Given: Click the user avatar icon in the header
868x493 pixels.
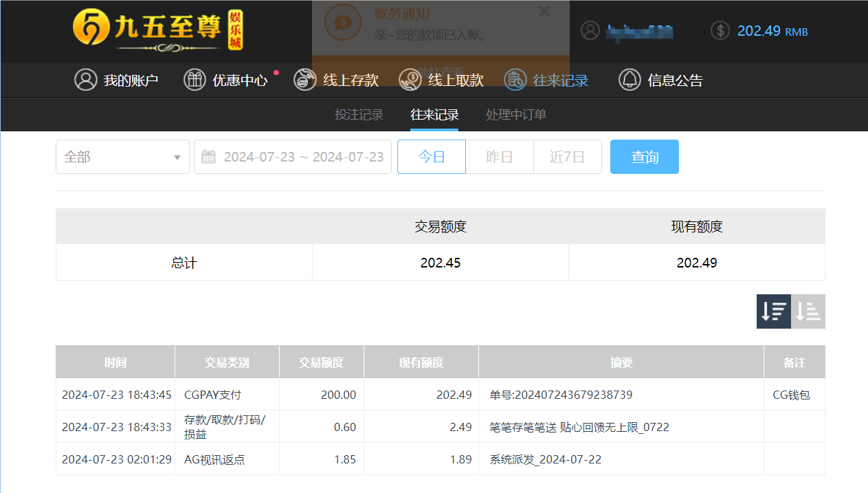Looking at the screenshot, I should 590,30.
